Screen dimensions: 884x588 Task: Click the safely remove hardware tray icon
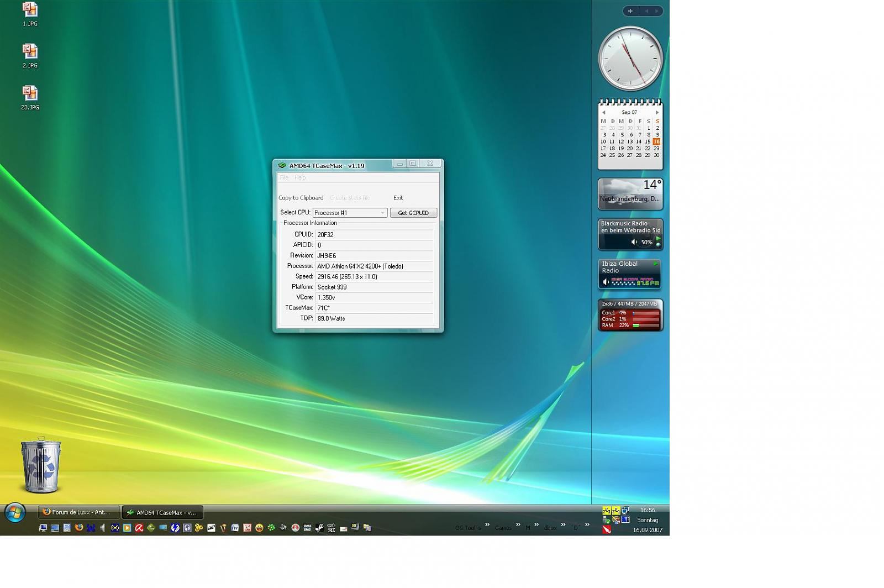(606, 520)
